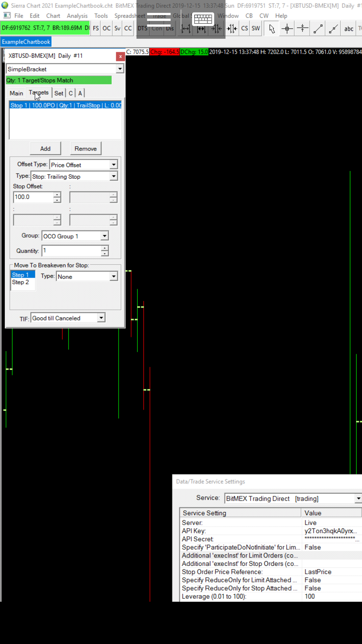Select the adjust regions tool beside the crosshair
362x644 pixels.
302,29
